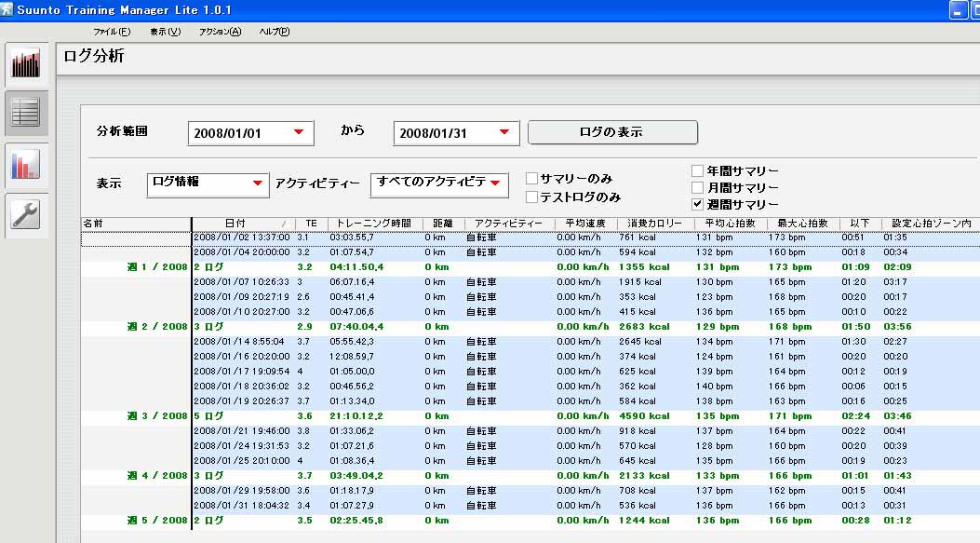
Task: Select log row 2008/01/17 19:09:54
Action: [x=530, y=372]
